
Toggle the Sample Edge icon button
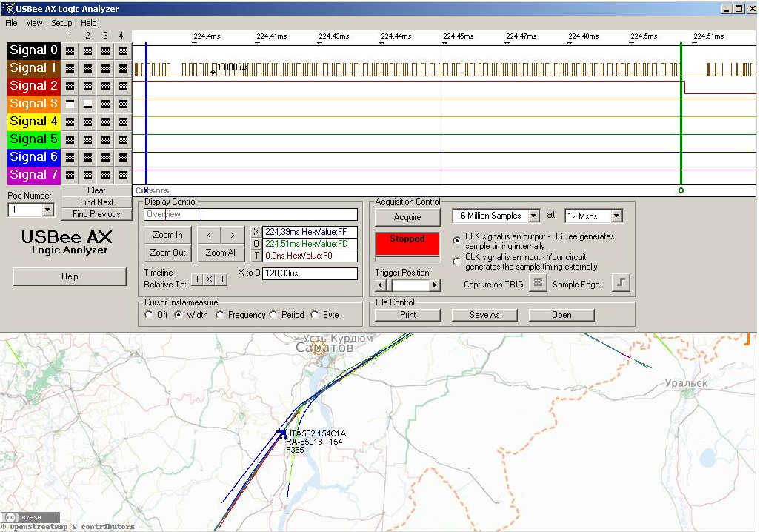(x=621, y=283)
